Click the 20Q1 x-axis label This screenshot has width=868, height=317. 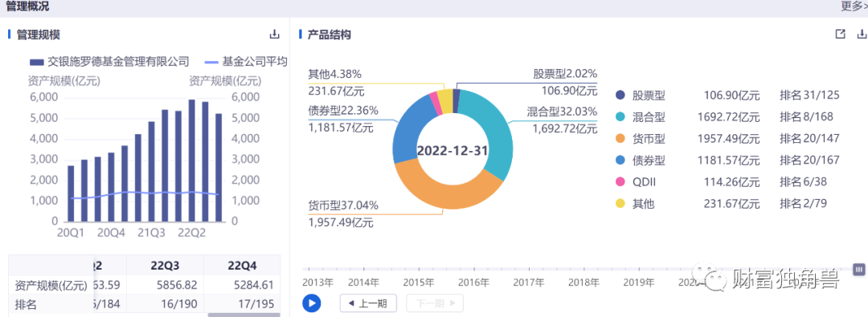pyautogui.click(x=70, y=233)
